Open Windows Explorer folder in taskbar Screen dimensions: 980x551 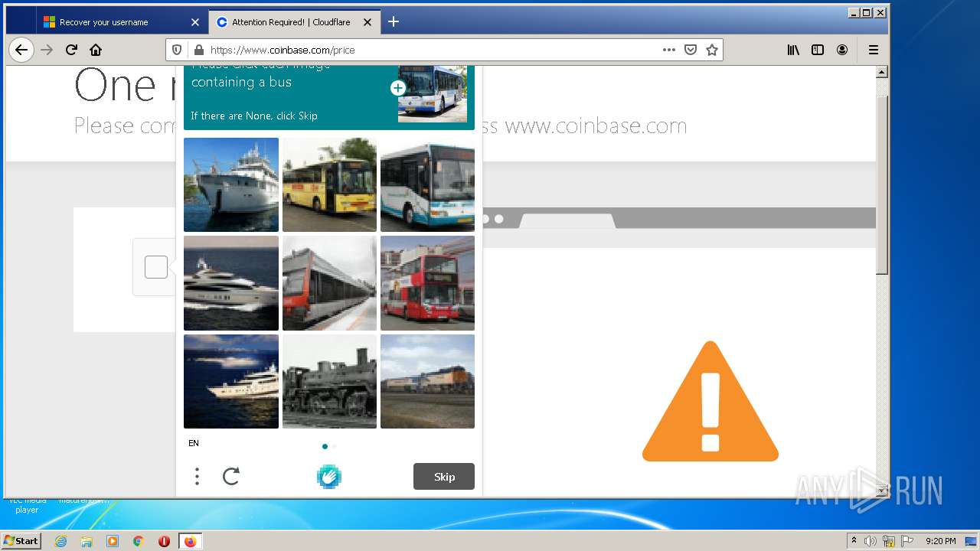pos(87,541)
